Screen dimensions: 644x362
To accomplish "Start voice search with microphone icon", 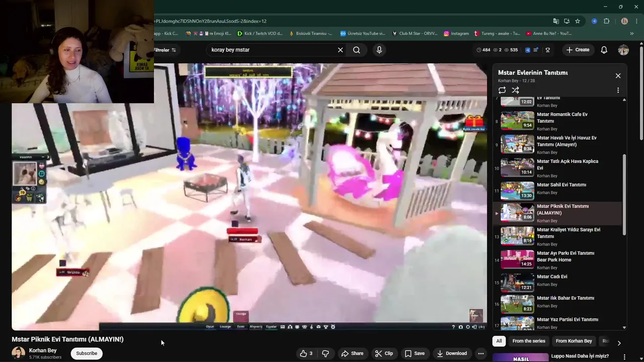I will [x=379, y=50].
